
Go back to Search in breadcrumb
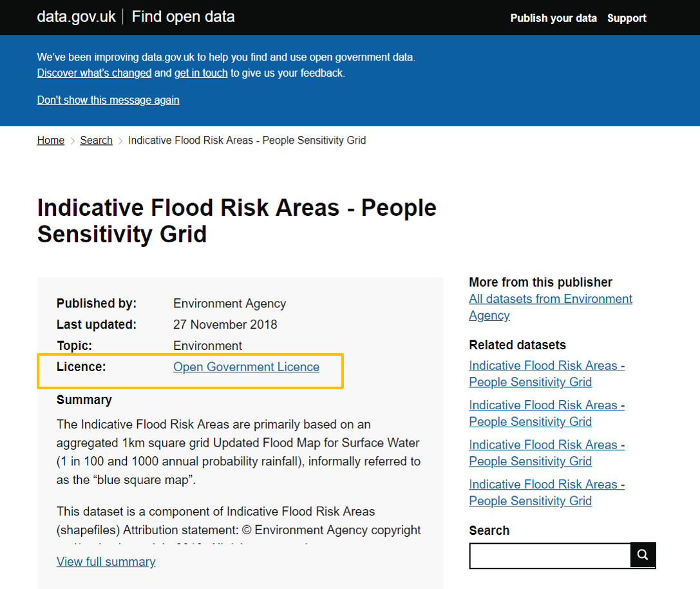click(x=96, y=140)
